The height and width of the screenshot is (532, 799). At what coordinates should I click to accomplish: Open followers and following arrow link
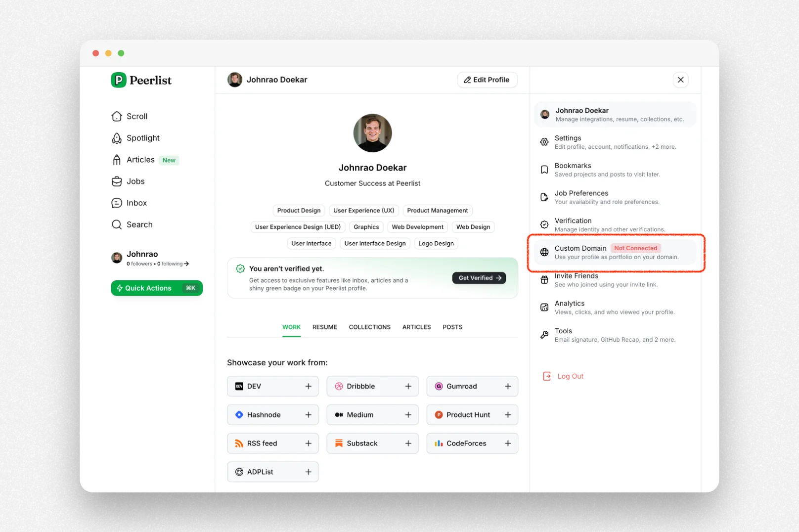click(x=186, y=264)
